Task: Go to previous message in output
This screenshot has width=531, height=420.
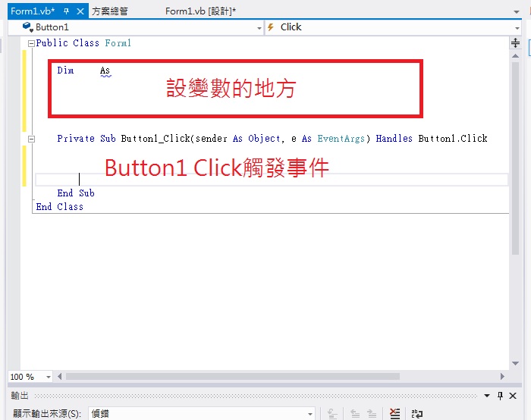Action: tap(355, 413)
